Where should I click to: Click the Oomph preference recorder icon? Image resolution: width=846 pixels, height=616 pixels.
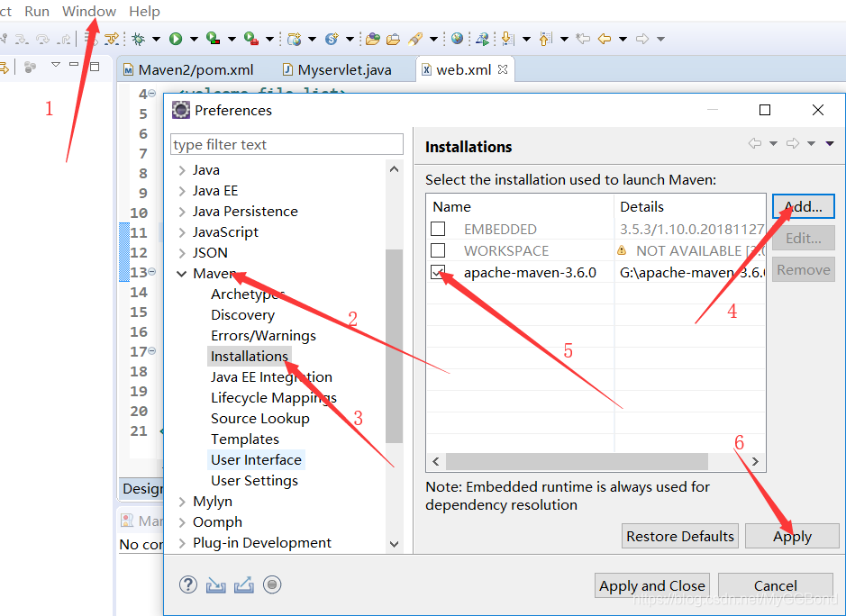272,584
